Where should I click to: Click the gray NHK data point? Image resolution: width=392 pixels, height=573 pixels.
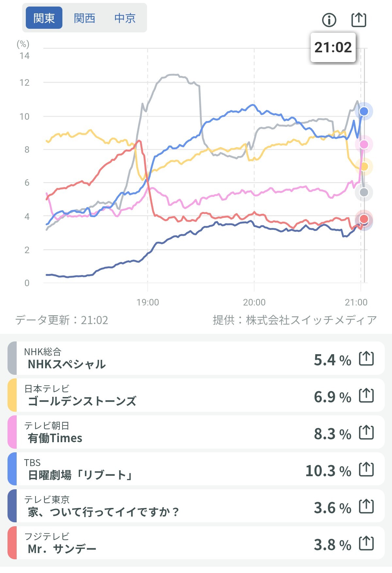pos(364,192)
